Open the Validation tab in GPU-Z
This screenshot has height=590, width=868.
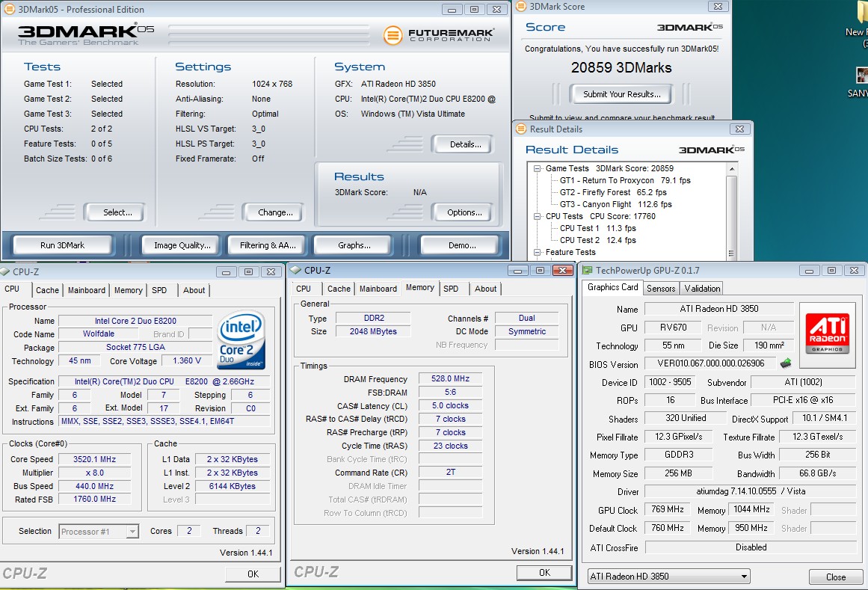pos(702,288)
